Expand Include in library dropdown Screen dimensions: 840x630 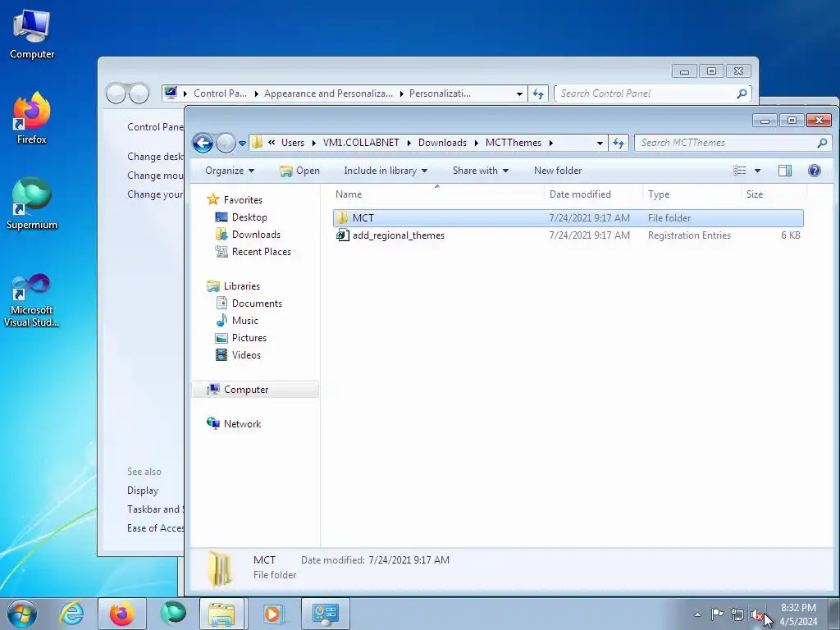pos(386,171)
